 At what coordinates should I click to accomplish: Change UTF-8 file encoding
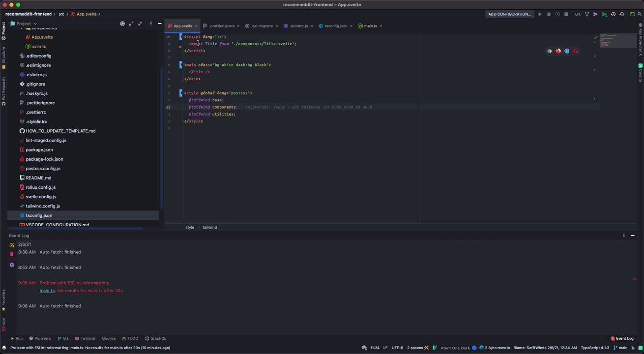397,348
